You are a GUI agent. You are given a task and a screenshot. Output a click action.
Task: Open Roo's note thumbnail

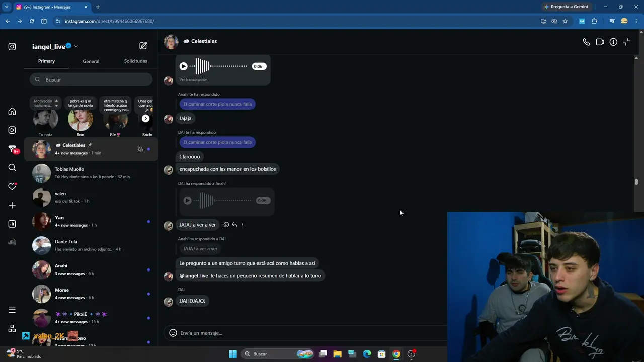click(x=80, y=119)
